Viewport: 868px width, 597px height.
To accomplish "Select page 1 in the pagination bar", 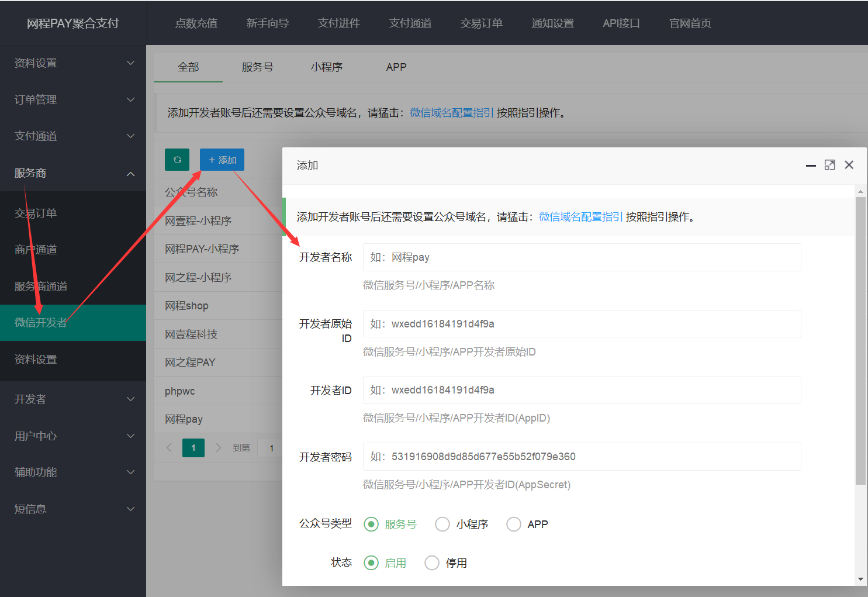I will point(193,447).
